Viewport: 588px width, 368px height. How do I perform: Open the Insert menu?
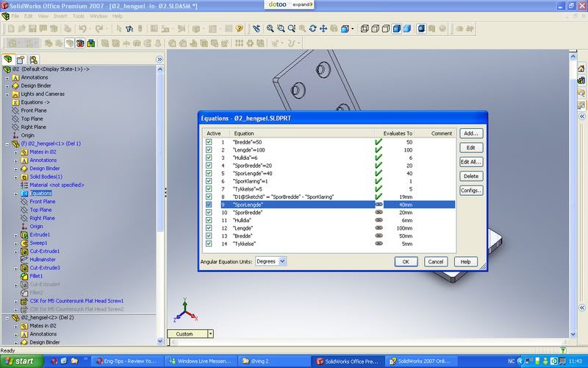click(61, 15)
